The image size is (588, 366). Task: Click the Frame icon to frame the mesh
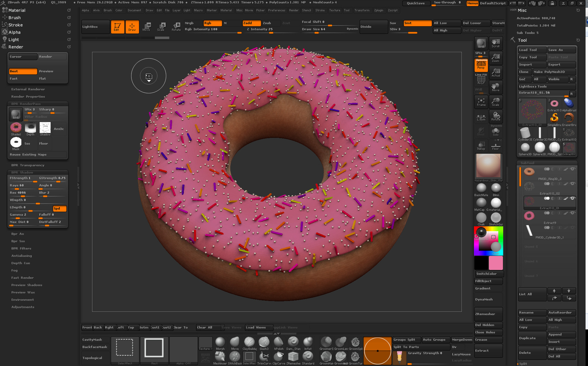pyautogui.click(x=481, y=102)
